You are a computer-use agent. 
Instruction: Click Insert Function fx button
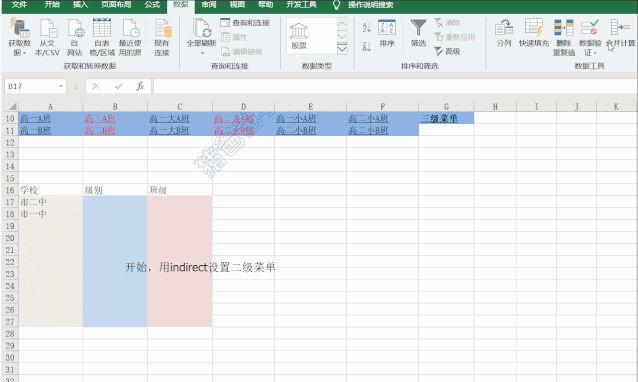tap(140, 86)
